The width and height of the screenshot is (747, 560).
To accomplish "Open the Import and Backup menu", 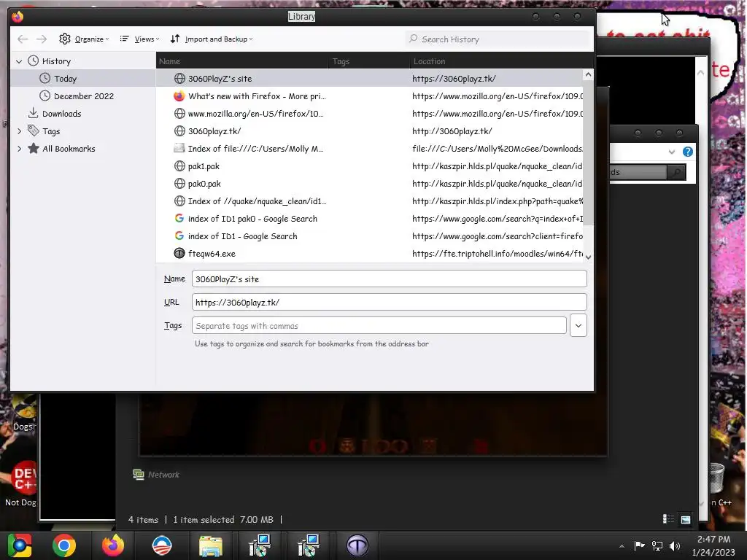I will (x=212, y=39).
